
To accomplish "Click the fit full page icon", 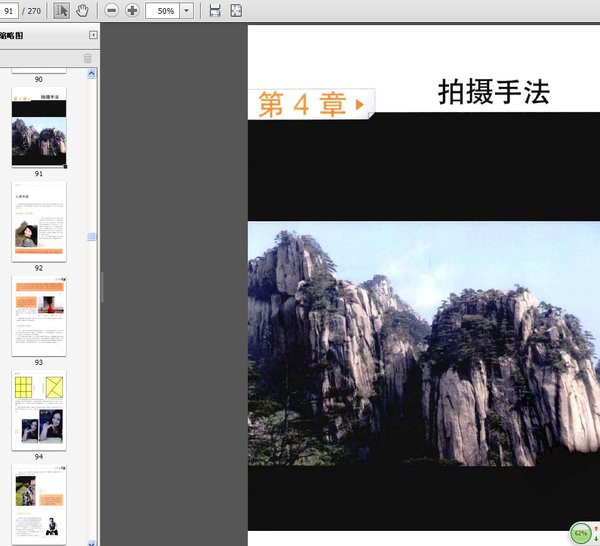I will [236, 11].
